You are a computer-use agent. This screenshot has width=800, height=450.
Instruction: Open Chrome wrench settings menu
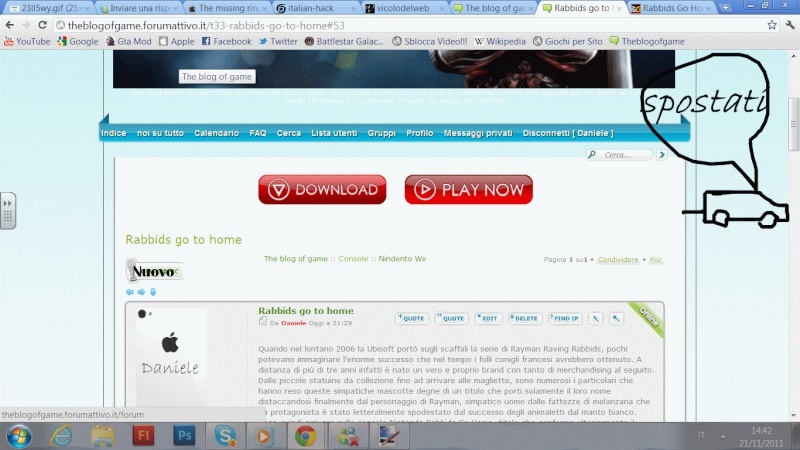point(790,25)
